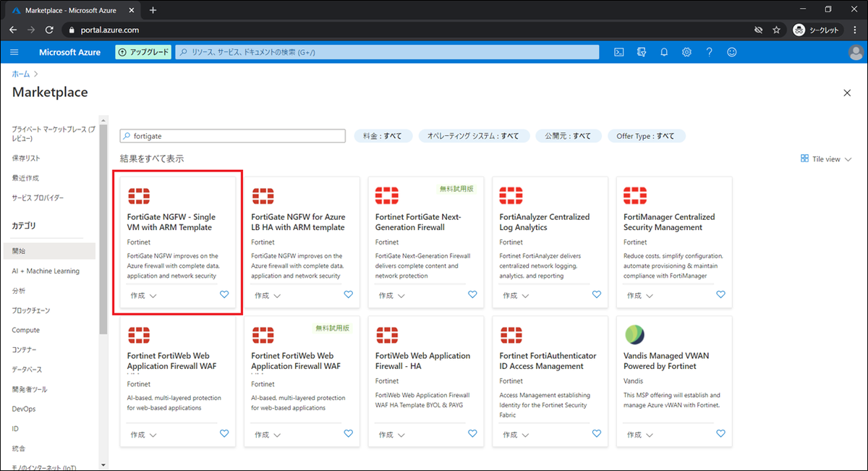Select 保存リスト in the sidebar
868x471 pixels.
pyautogui.click(x=26, y=158)
